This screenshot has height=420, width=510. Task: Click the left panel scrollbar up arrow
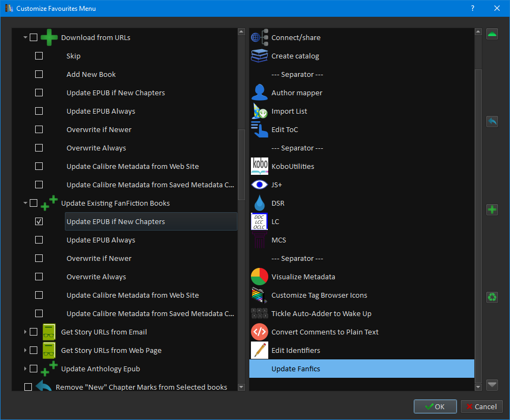pos(241,31)
